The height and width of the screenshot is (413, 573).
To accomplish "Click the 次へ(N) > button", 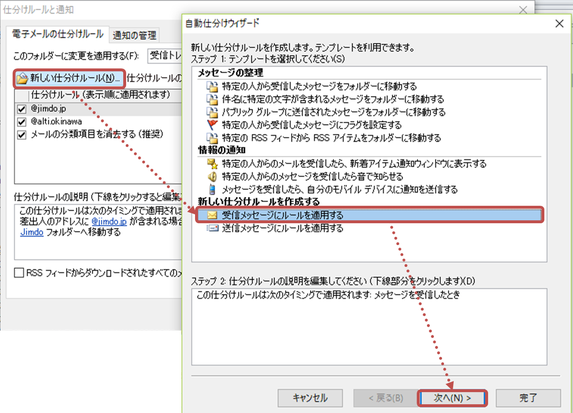I will click(452, 398).
